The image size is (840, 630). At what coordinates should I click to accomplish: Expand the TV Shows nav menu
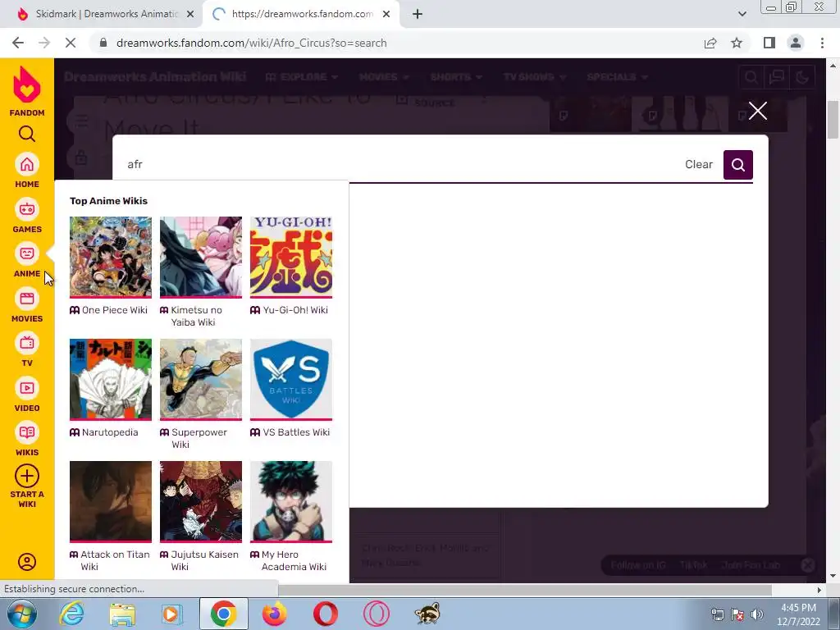(535, 76)
